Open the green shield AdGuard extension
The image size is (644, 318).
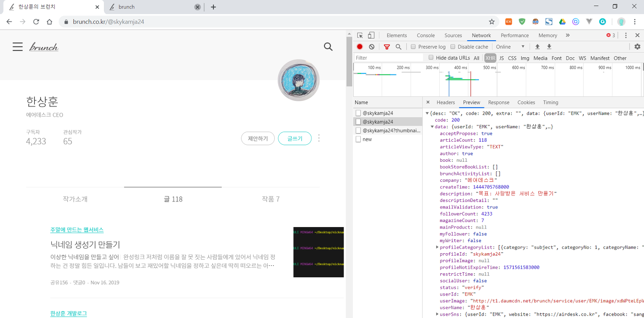[522, 22]
